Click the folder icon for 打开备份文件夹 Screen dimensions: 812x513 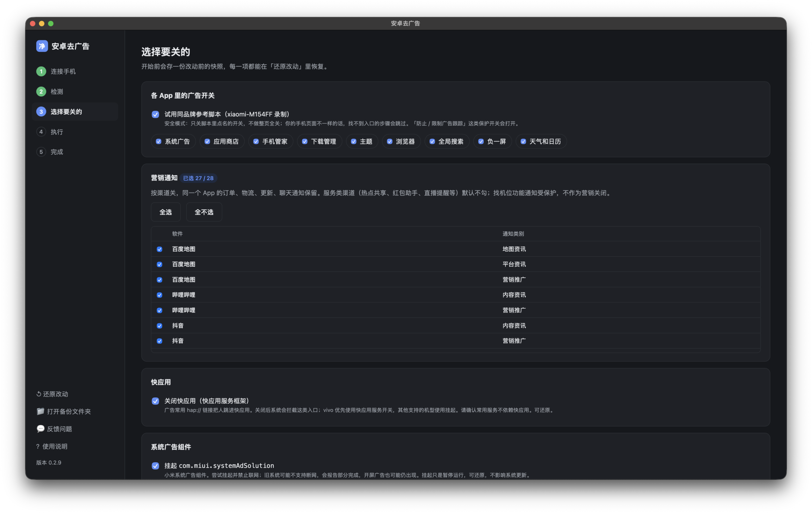coord(41,411)
